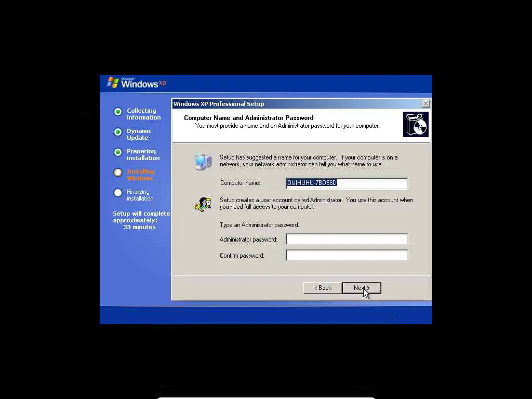Image resolution: width=532 pixels, height=399 pixels.
Task: Click the '33 minutes' estimate text
Action: (x=139, y=227)
